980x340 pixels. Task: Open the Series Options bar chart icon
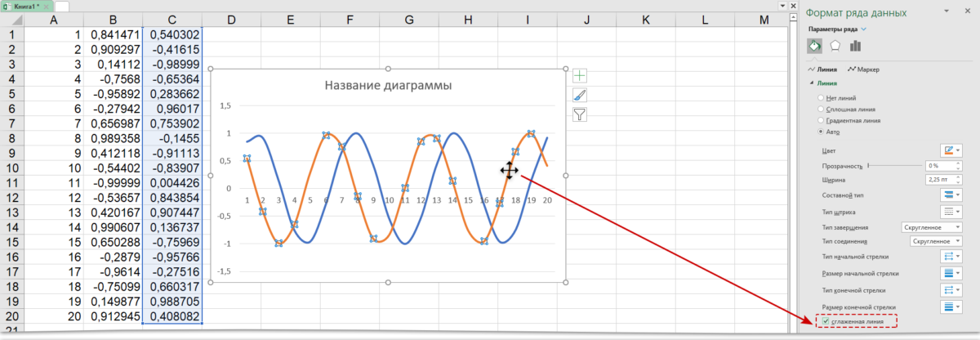pyautogui.click(x=856, y=47)
